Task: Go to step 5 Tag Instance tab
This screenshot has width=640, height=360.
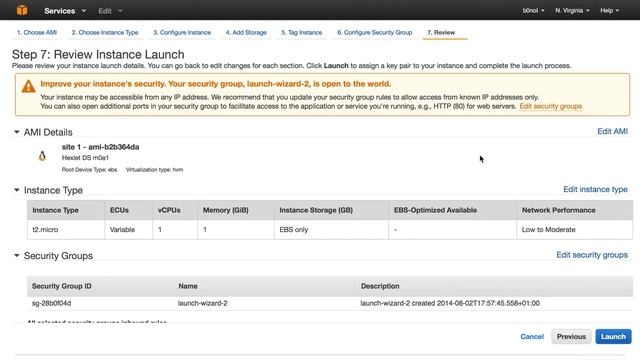Action: click(x=302, y=32)
